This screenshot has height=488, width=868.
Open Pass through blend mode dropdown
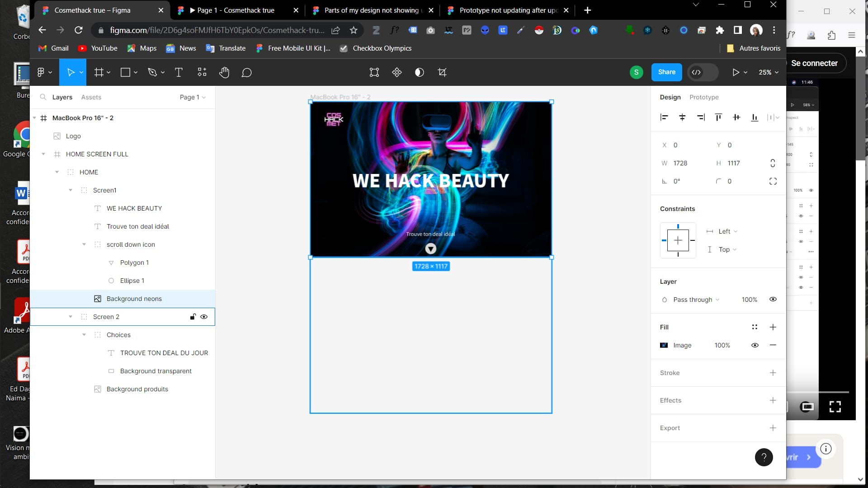click(x=696, y=300)
